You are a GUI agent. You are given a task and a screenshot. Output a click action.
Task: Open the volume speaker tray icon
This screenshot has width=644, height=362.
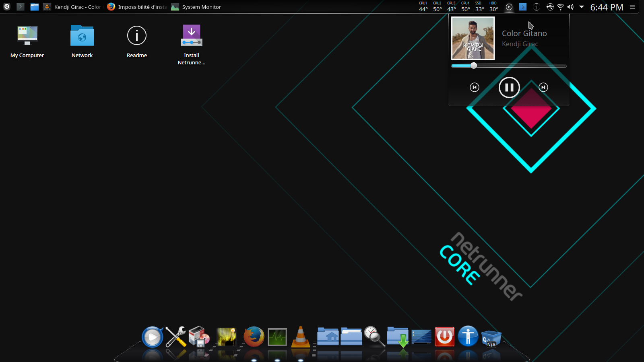click(570, 7)
